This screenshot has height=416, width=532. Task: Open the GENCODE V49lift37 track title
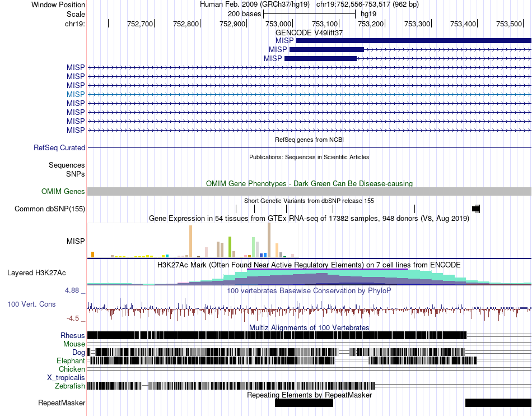(309, 33)
